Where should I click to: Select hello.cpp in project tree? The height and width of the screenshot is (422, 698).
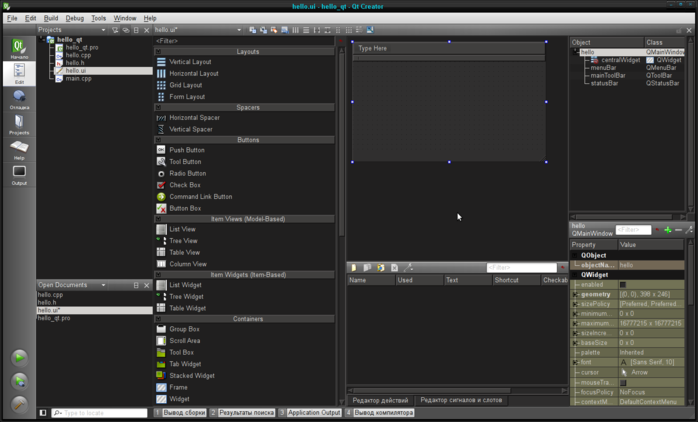(x=78, y=55)
